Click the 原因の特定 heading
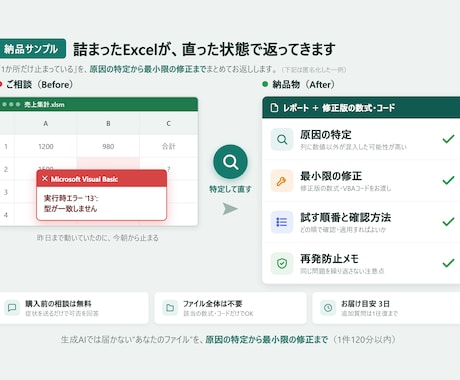 (326, 135)
